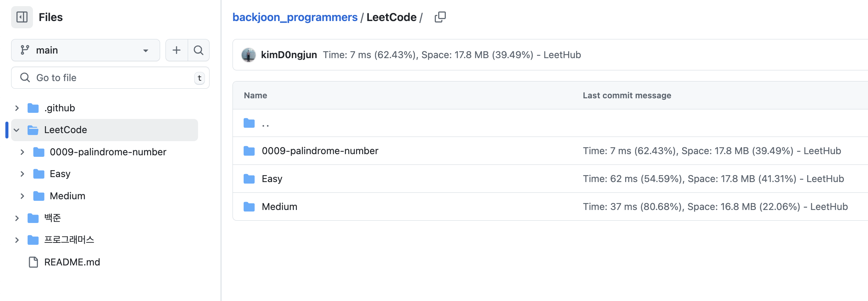Open the file search magnifier icon
This screenshot has height=301, width=868.
pos(198,50)
